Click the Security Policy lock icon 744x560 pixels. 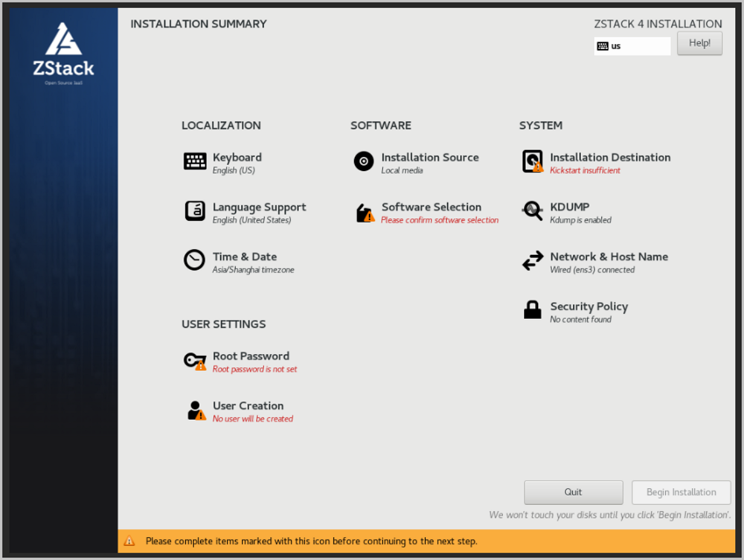point(533,310)
